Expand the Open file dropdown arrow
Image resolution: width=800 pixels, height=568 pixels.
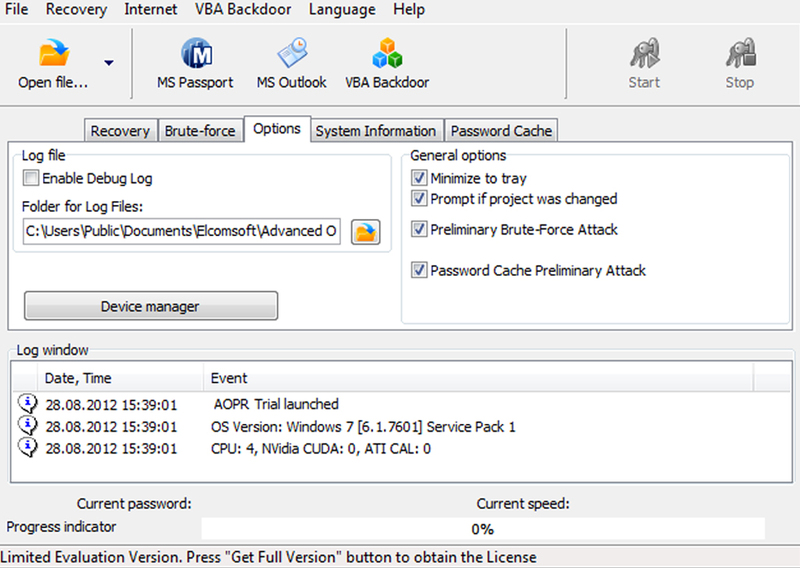coord(109,63)
